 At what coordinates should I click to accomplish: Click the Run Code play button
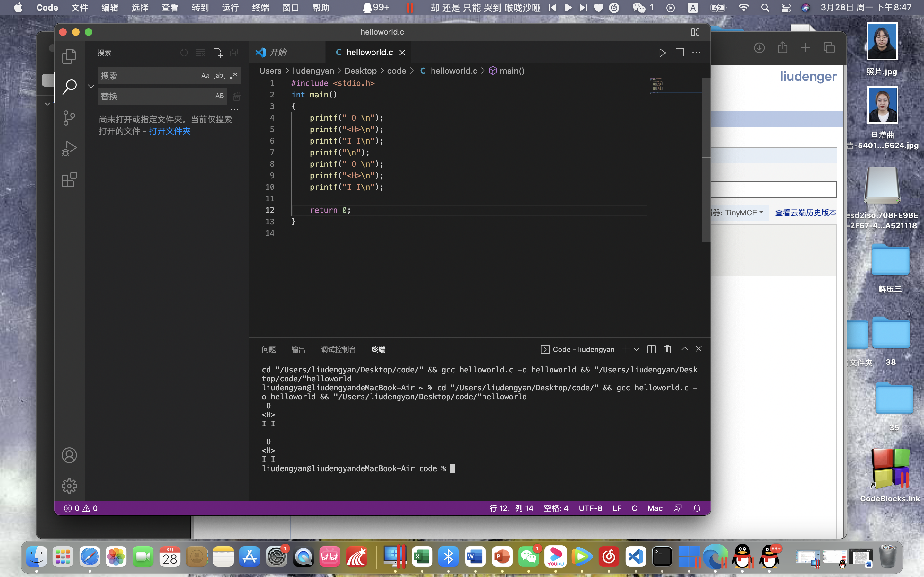tap(663, 53)
